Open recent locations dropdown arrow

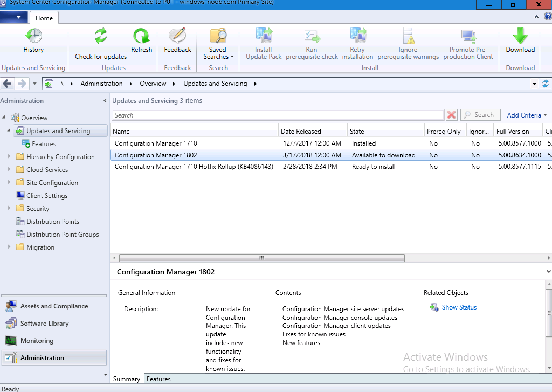(x=34, y=84)
